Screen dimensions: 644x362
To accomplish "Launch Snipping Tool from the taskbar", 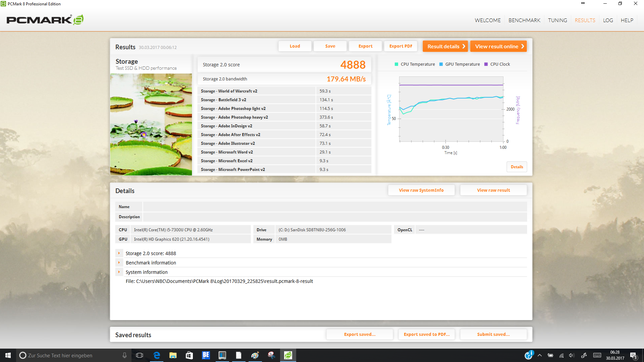I will pos(271,355).
